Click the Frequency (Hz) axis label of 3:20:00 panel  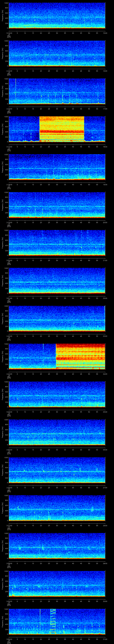2,243
